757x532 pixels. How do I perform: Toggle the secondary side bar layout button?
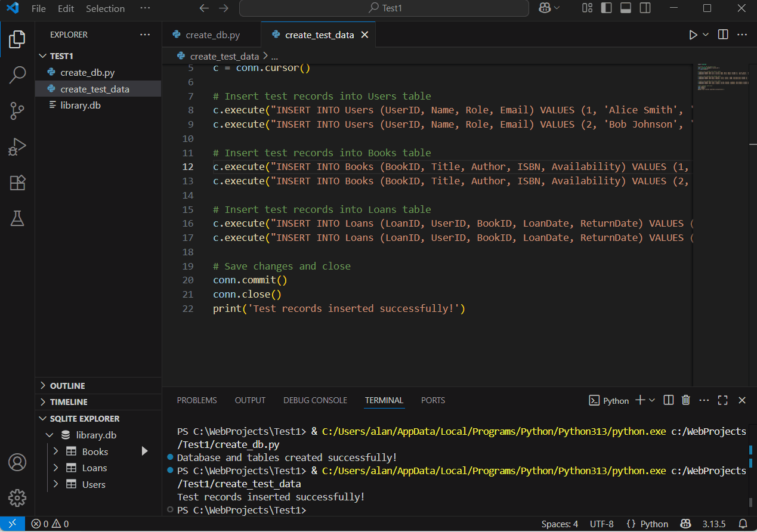coord(645,8)
